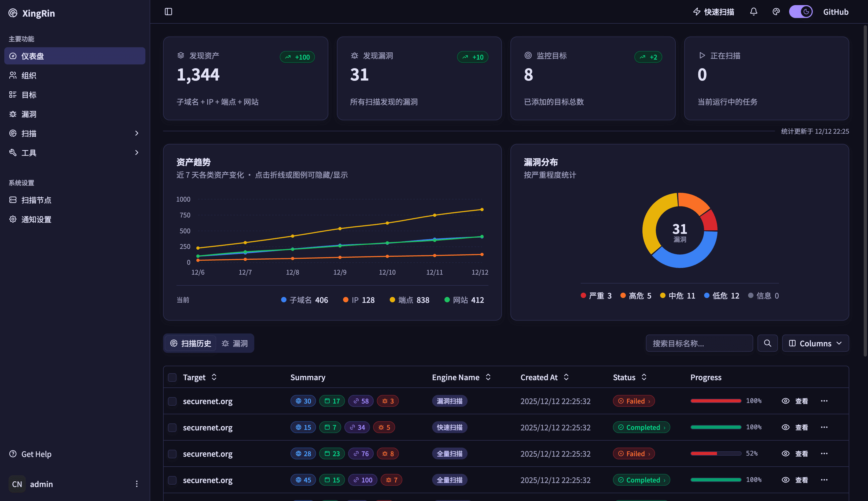Open 目标 in the sidebar
Image resolution: width=868 pixels, height=501 pixels.
click(x=29, y=95)
